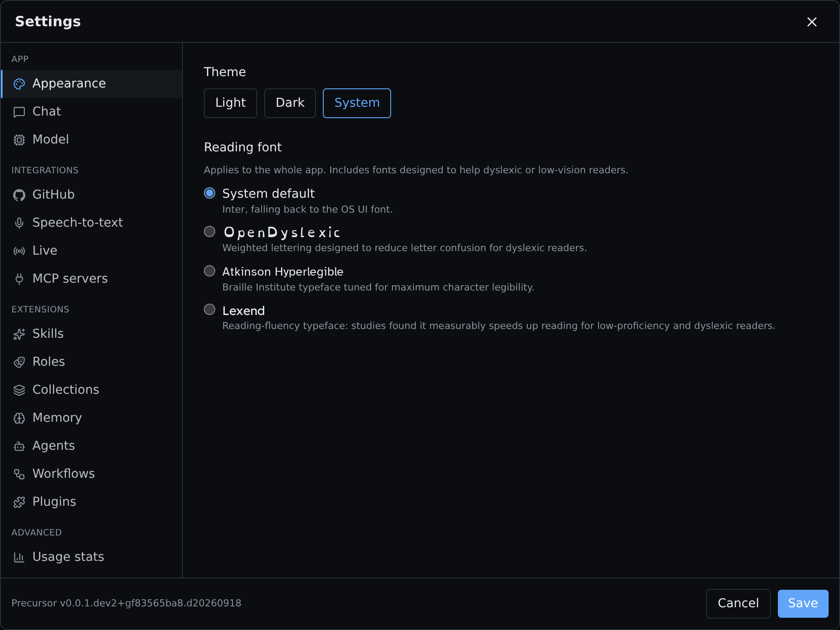Click the Appearance palette icon

click(19, 84)
